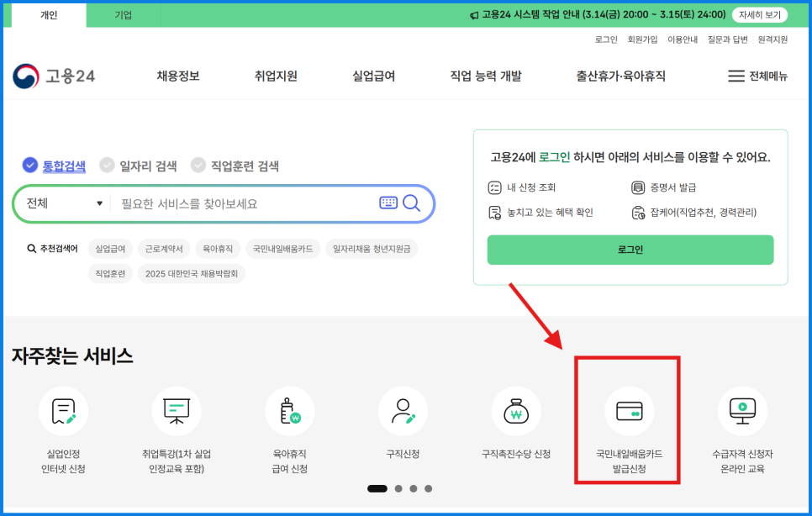Go to the first carousel page indicator
This screenshot has width=812, height=516.
click(377, 488)
